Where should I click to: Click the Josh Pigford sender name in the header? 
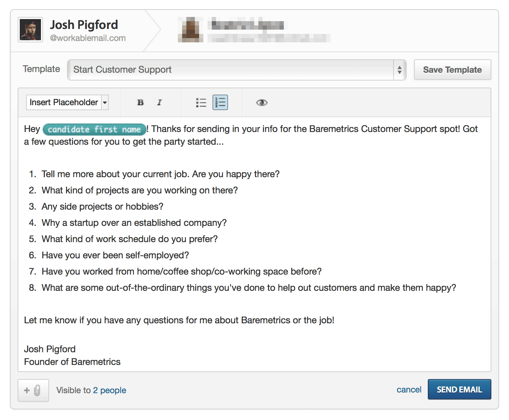pos(84,25)
